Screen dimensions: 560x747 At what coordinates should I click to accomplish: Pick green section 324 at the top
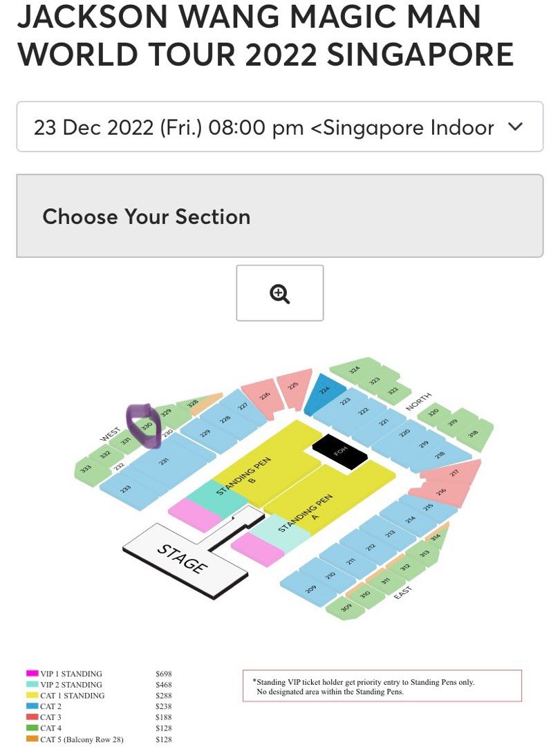tap(355, 369)
